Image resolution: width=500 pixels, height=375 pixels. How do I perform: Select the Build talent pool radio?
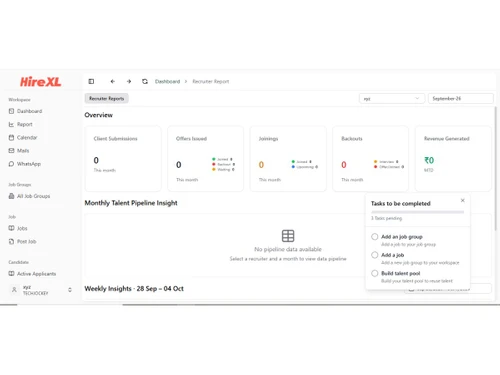(x=375, y=273)
